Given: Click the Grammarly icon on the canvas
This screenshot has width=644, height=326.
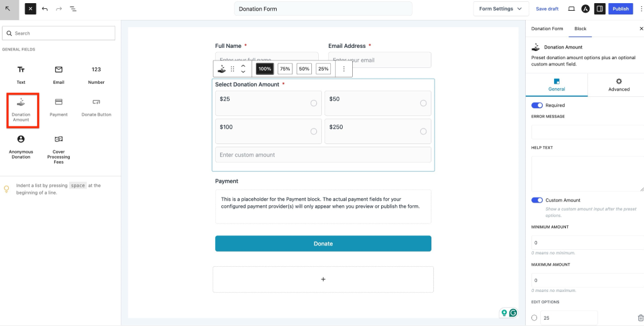Looking at the screenshot, I should (x=513, y=313).
